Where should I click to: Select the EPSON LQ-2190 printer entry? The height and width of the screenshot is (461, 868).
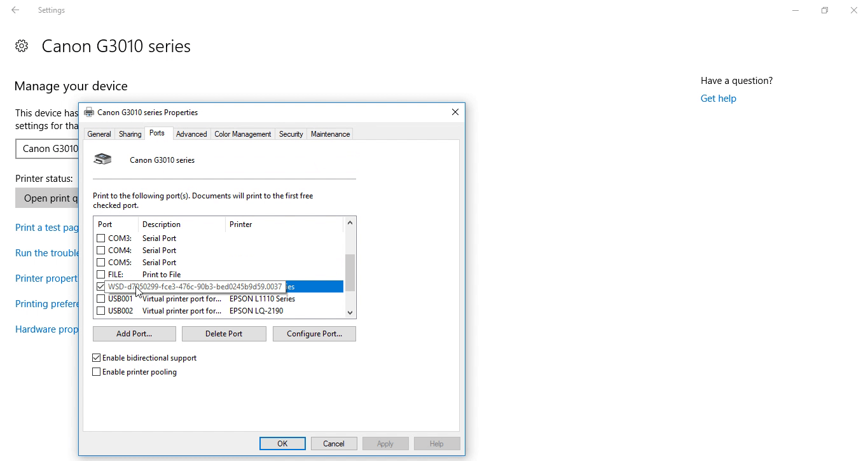(256, 311)
